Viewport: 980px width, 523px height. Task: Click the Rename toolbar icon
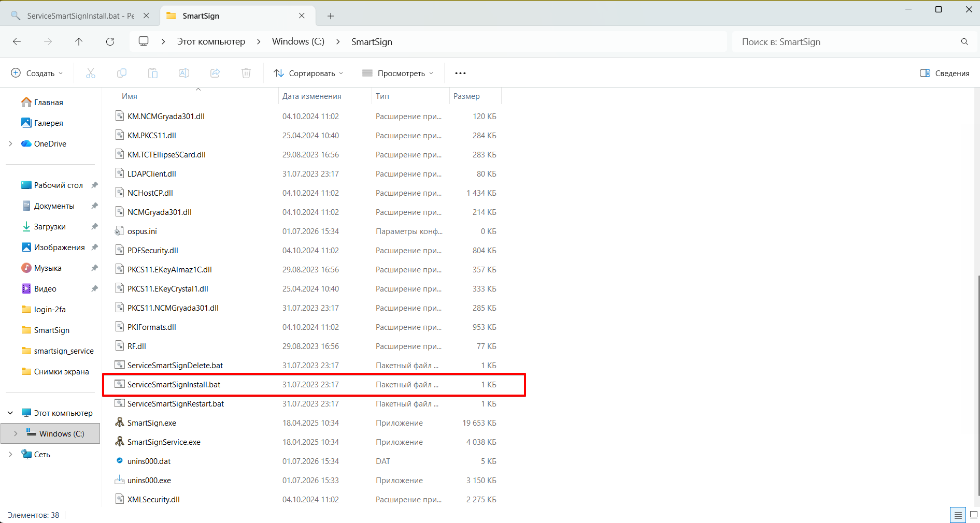point(184,73)
